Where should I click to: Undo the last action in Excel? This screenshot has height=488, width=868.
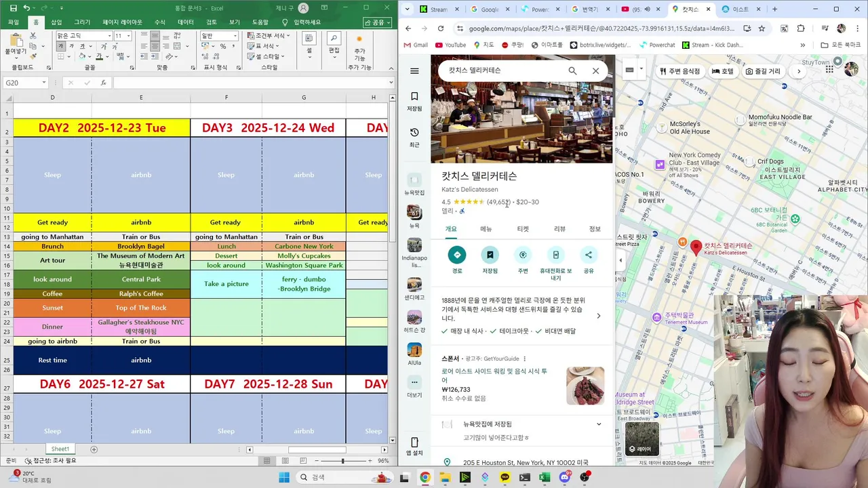coord(26,7)
